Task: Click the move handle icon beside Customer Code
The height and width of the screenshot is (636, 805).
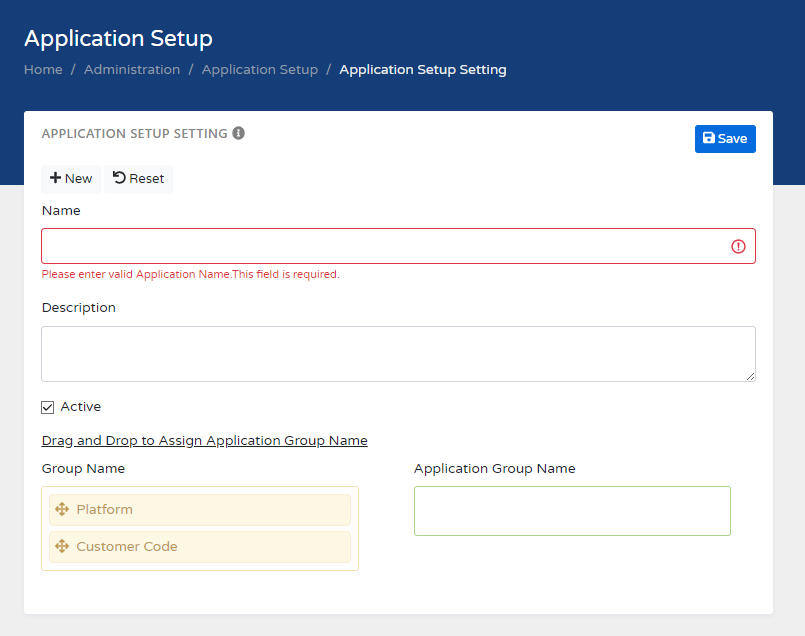Action: click(x=62, y=547)
